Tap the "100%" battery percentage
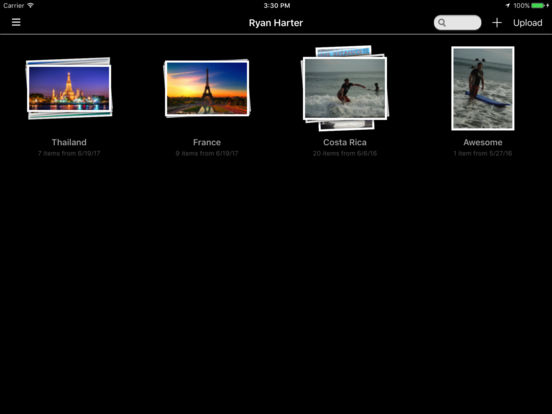 pyautogui.click(x=521, y=6)
